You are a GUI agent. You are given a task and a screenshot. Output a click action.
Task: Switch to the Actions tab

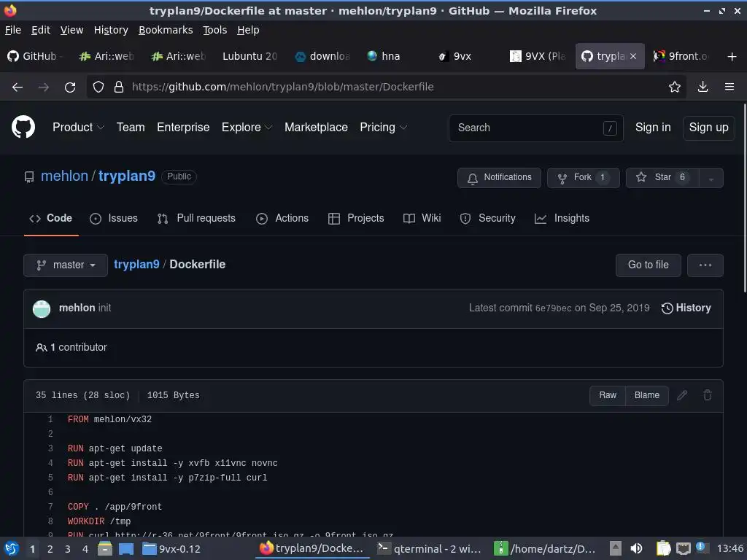pos(282,218)
